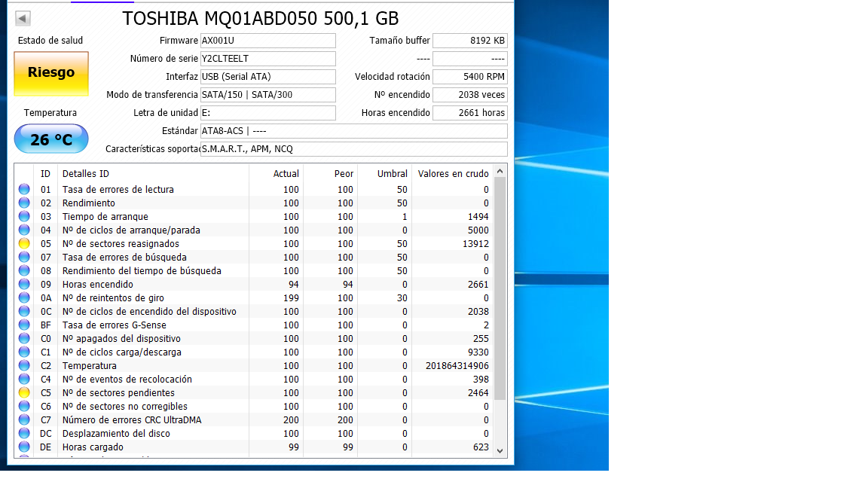
Task: Select yellow warning icon for sectores pendientes
Action: click(24, 393)
